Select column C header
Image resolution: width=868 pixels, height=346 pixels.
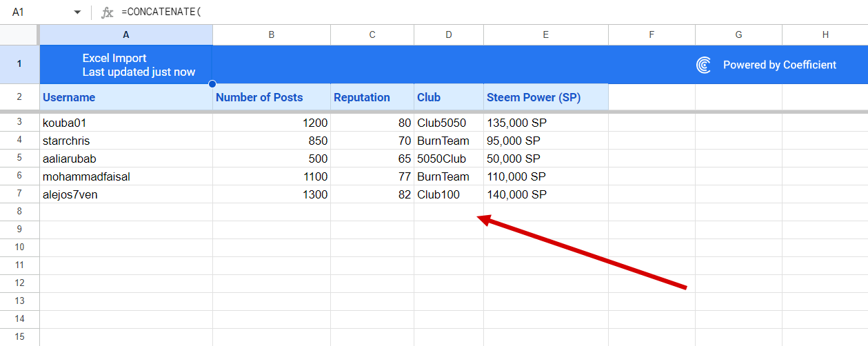(x=372, y=34)
